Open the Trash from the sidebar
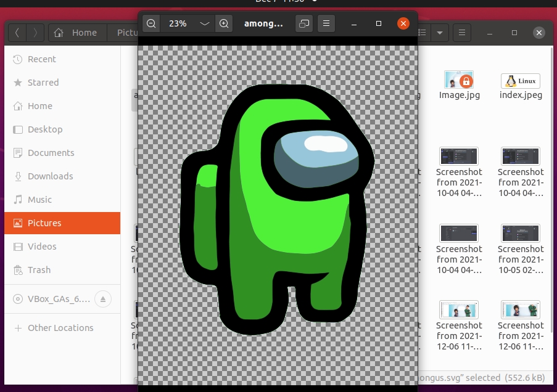This screenshot has width=557, height=392. 39,270
